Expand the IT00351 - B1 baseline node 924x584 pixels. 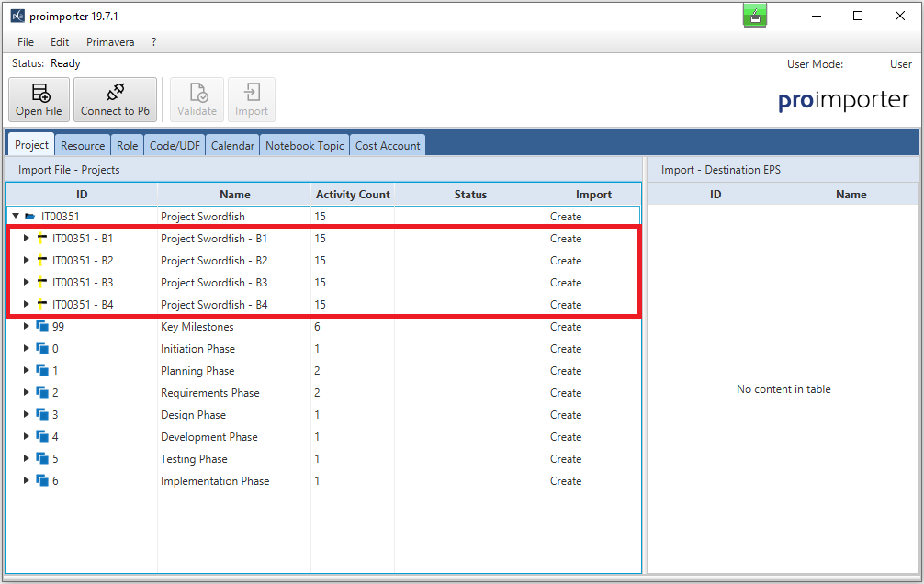coord(26,238)
